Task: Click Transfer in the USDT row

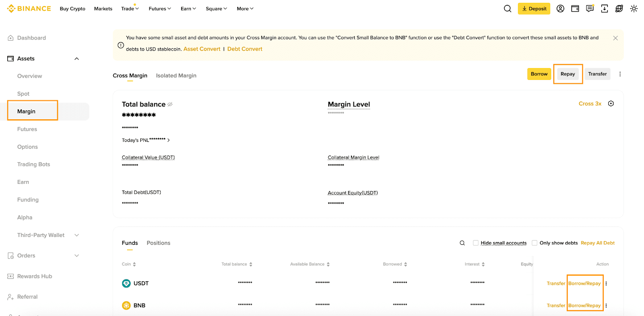Action: 556,283
